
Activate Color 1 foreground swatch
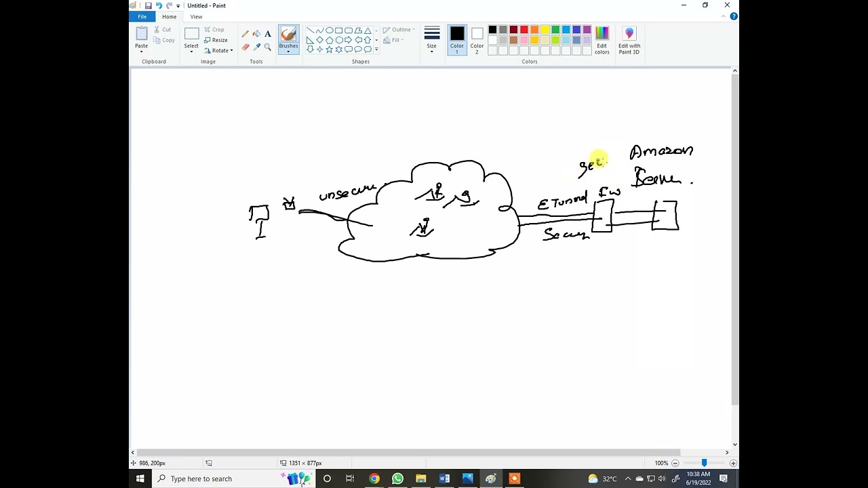point(457,41)
